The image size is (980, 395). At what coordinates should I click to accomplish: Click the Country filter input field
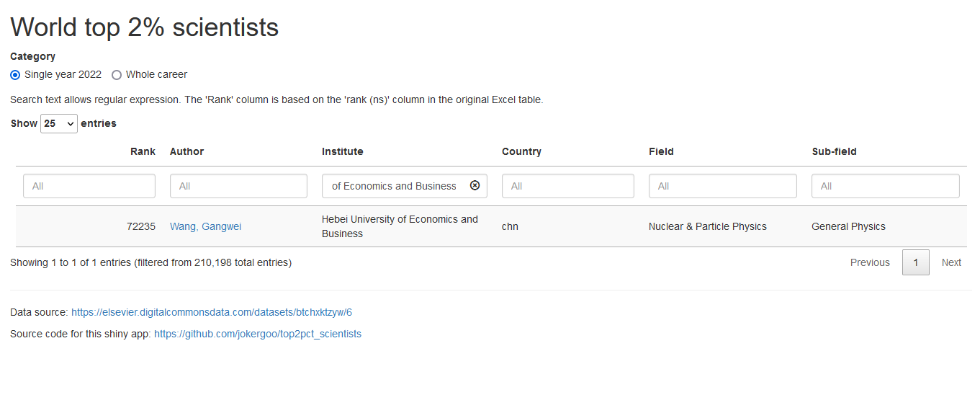pos(567,186)
